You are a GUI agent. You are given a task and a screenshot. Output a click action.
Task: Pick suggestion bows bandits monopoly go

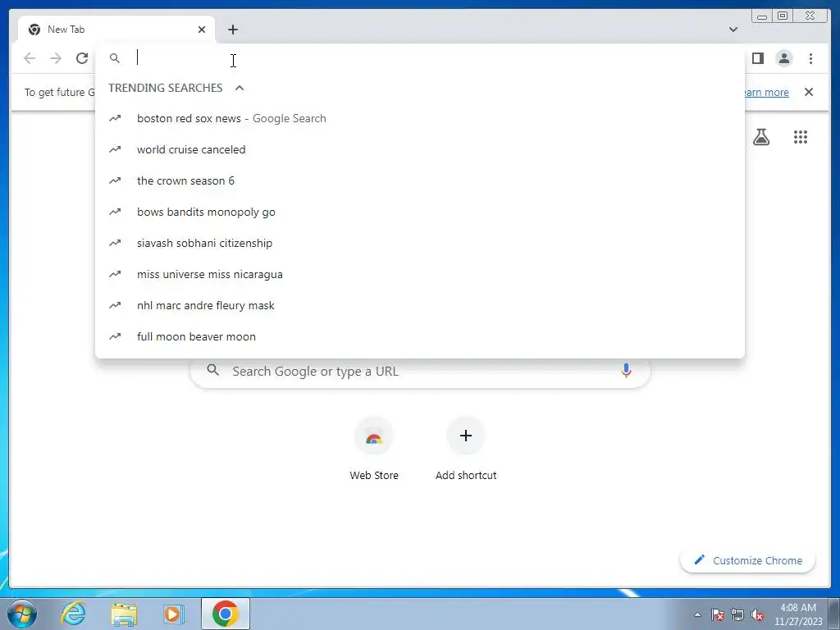tap(419, 212)
